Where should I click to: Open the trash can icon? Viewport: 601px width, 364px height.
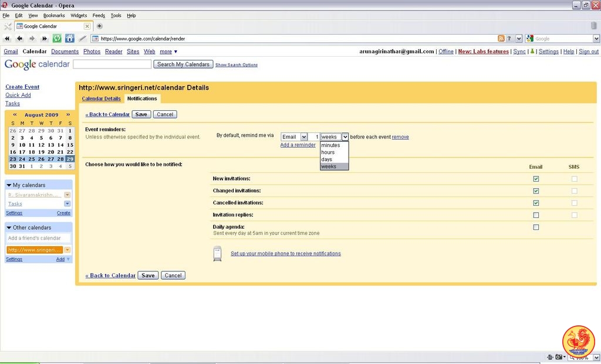(x=594, y=26)
